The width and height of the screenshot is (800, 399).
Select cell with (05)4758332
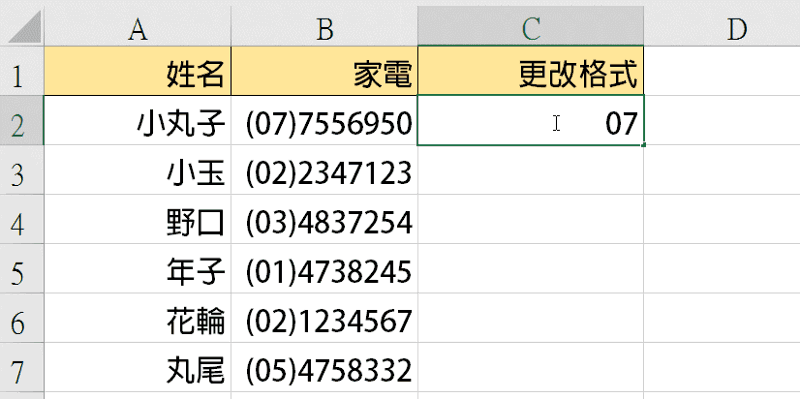coord(324,367)
